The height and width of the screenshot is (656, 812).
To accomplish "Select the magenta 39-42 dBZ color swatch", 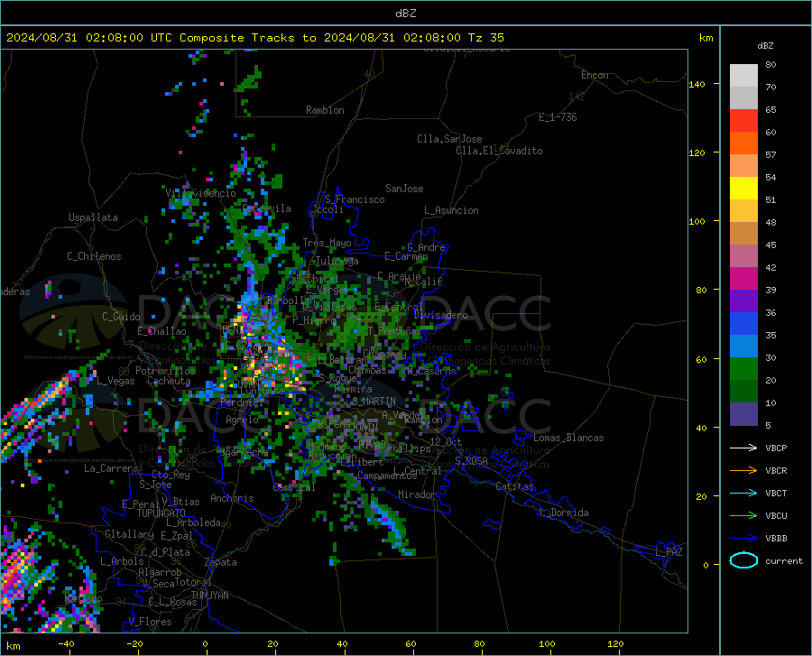I will pos(743,279).
